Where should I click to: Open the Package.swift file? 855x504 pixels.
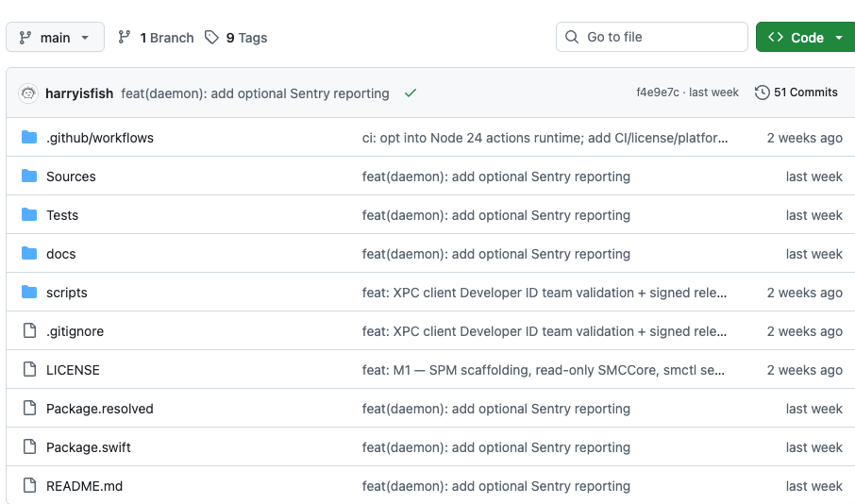coord(89,447)
